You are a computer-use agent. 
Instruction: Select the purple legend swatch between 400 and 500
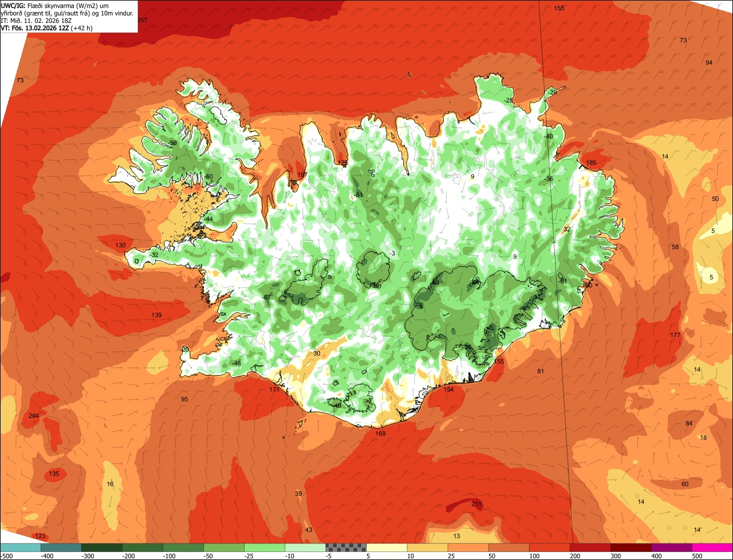tap(672, 547)
